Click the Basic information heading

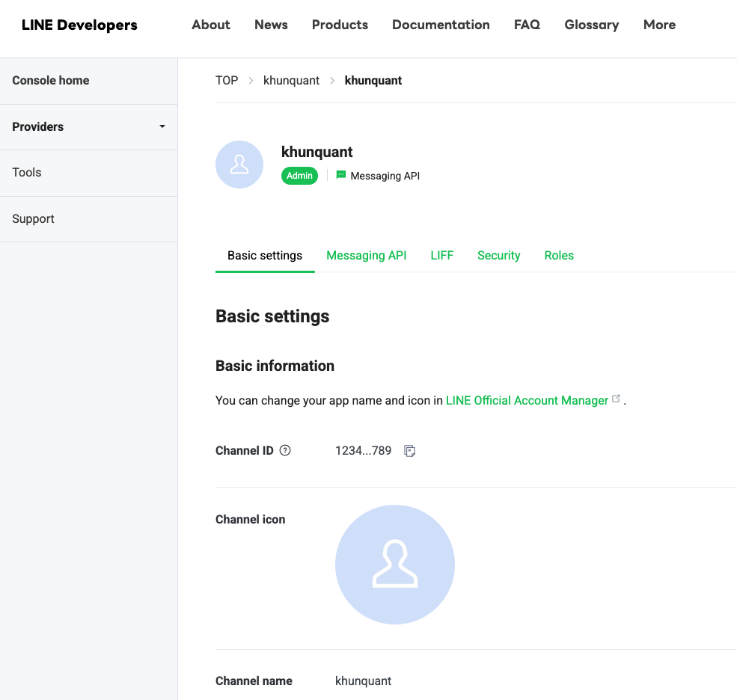pos(275,366)
